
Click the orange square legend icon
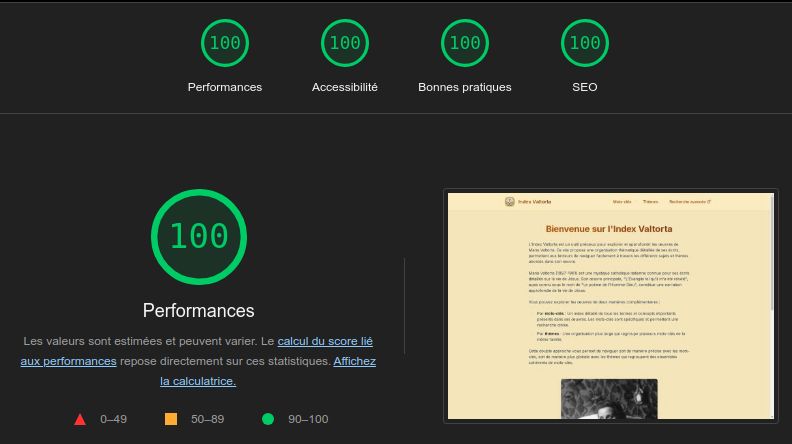click(x=171, y=419)
